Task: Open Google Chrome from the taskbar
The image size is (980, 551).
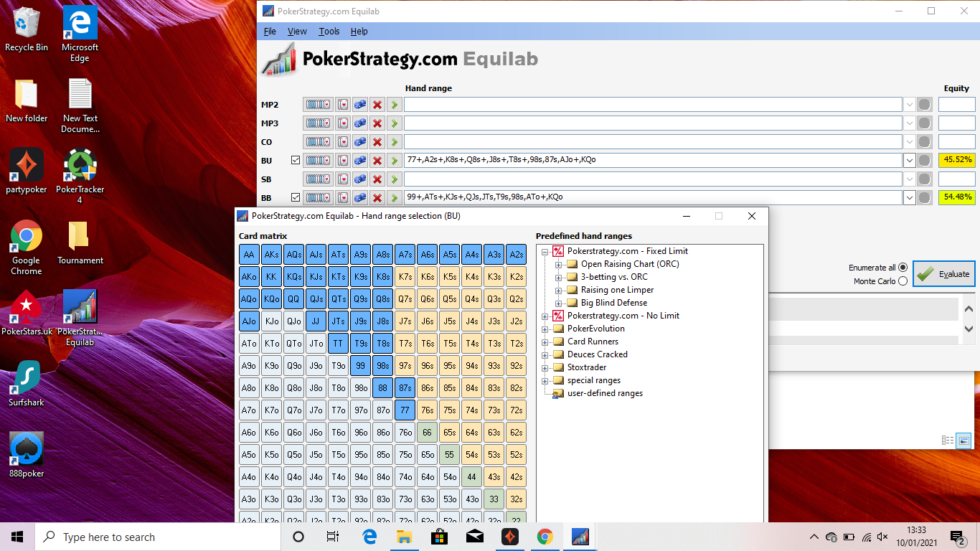Action: coord(545,537)
